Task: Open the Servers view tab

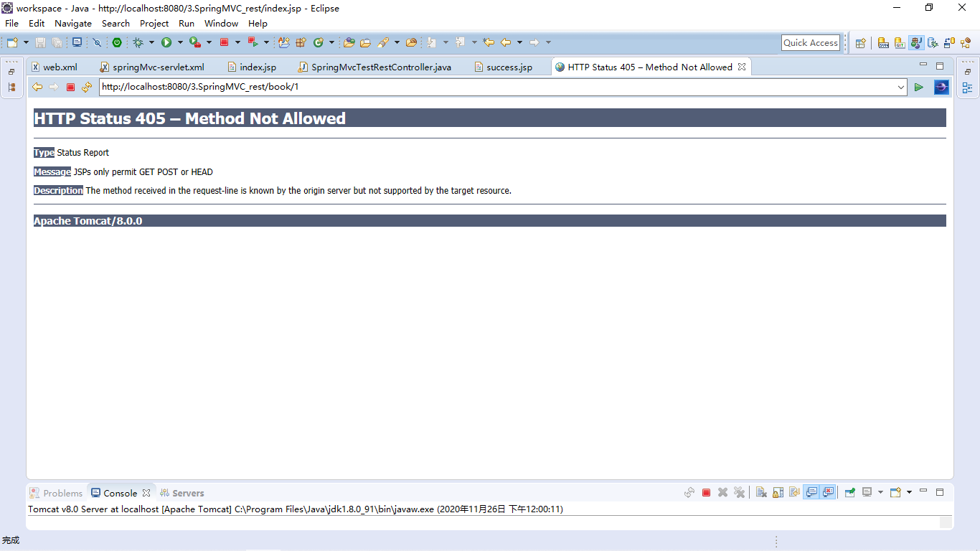Action: point(182,493)
